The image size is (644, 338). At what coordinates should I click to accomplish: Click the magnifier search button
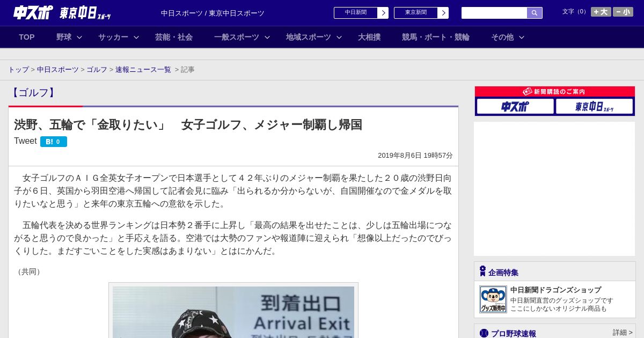[x=535, y=13]
